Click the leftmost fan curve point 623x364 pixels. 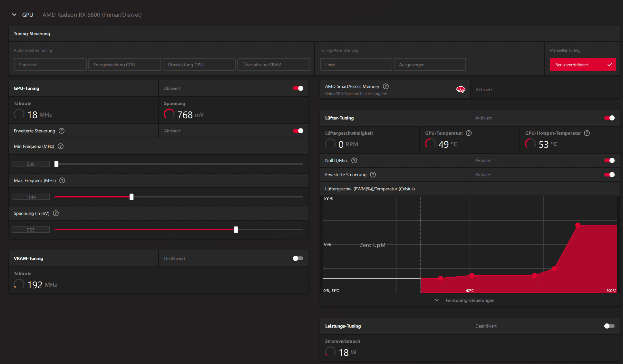(441, 278)
